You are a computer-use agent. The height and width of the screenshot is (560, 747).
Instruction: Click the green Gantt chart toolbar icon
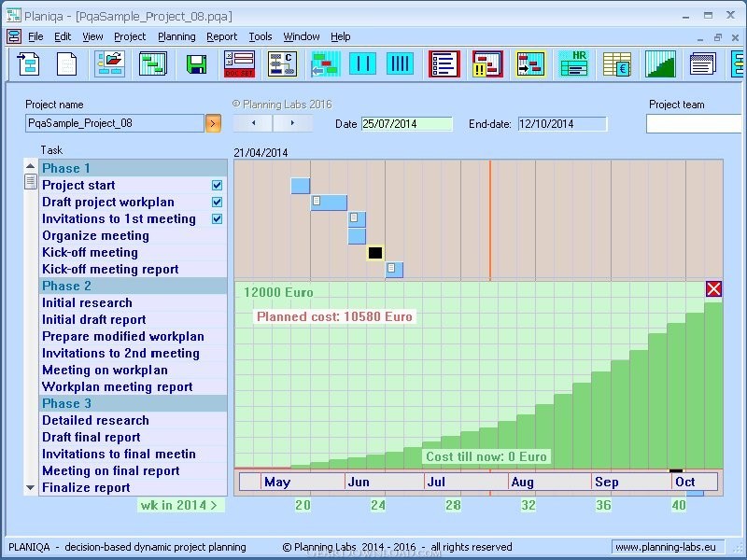click(x=153, y=63)
